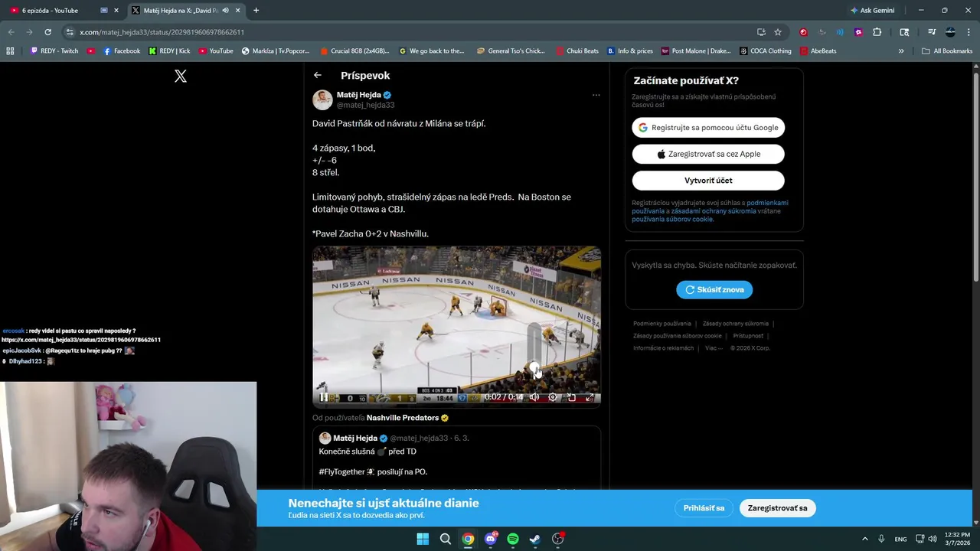Screen dimensions: 980x551
Task: Click Zaregistrovať sa cez Apple
Action: (x=708, y=154)
